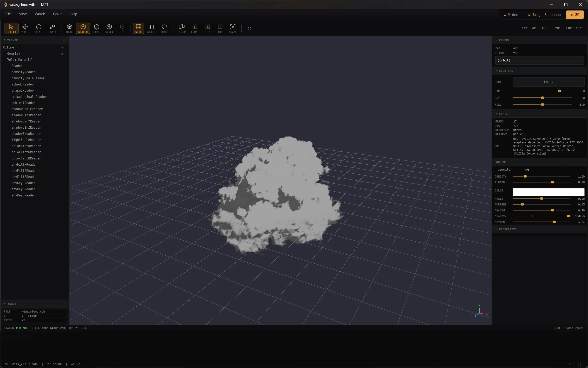Activate the Rotate tool
588x368 pixels.
point(38,28)
